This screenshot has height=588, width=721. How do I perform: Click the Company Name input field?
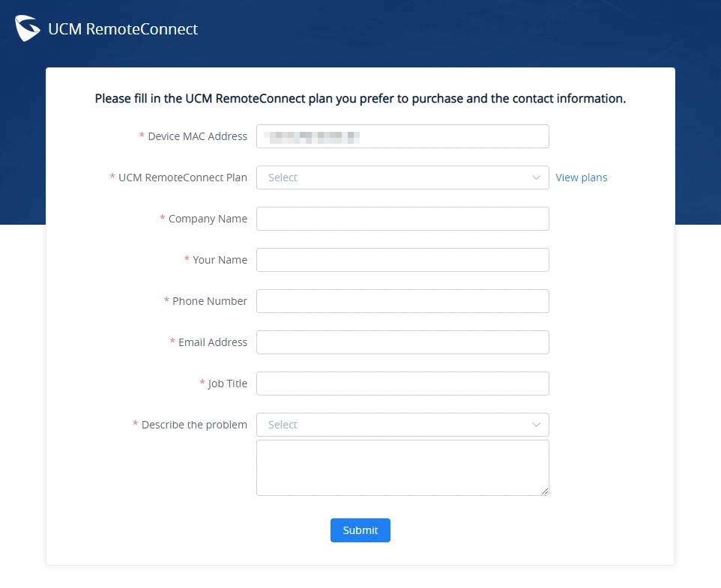(402, 219)
